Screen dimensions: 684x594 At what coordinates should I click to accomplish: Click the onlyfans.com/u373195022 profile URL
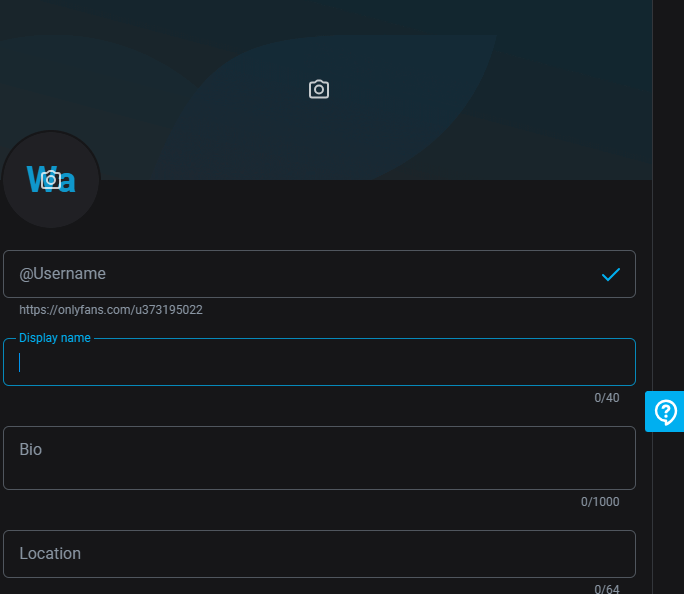point(111,310)
